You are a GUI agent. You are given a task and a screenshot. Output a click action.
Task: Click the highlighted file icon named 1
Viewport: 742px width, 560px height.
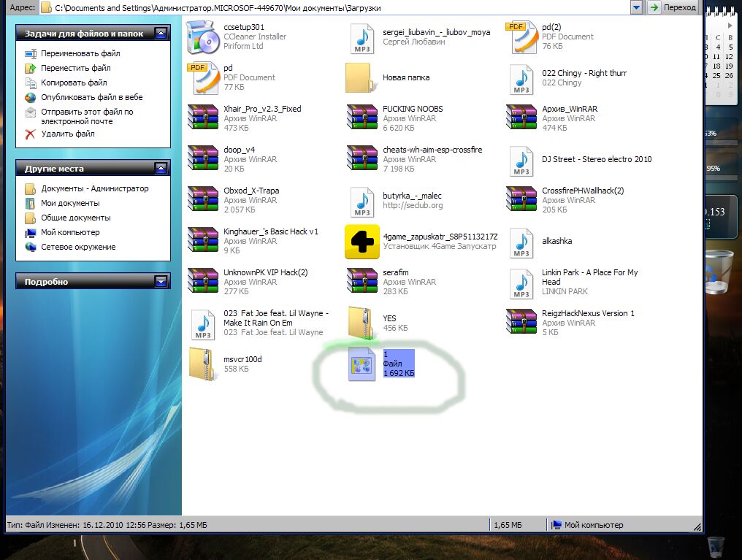tap(362, 364)
